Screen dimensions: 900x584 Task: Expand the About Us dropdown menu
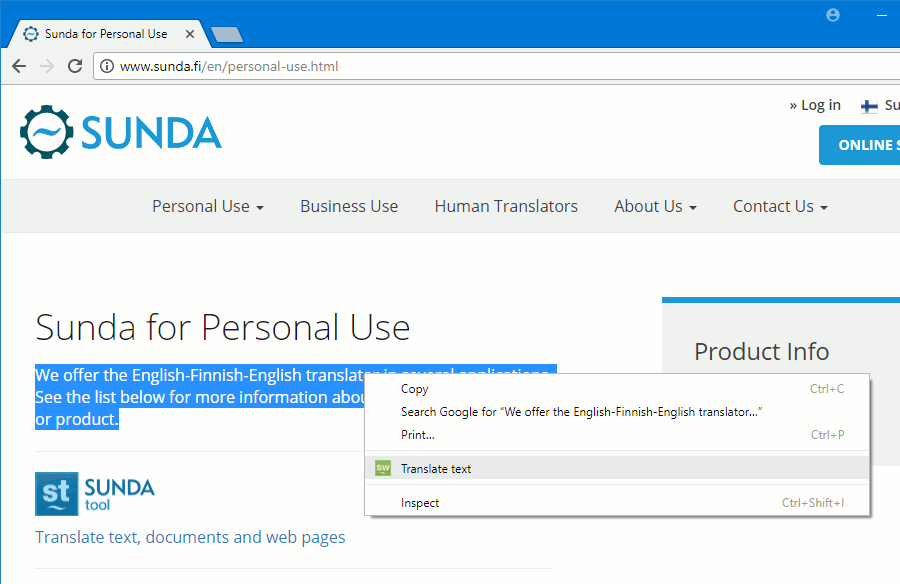click(655, 206)
